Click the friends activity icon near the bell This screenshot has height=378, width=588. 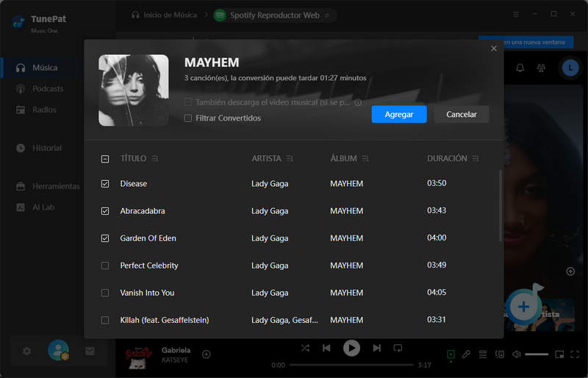point(541,68)
